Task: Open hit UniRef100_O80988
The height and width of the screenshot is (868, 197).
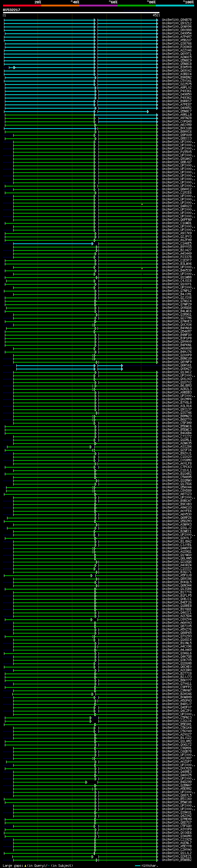Action: point(177,30)
